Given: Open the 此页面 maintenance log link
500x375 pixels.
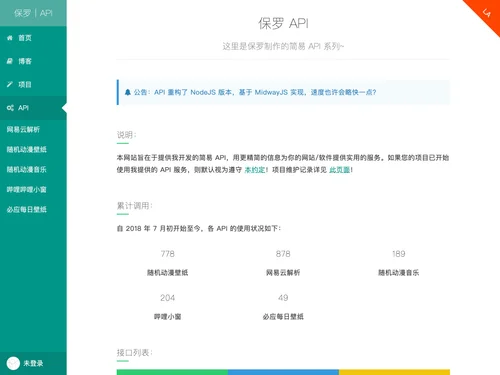Looking at the screenshot, I should coord(339,170).
